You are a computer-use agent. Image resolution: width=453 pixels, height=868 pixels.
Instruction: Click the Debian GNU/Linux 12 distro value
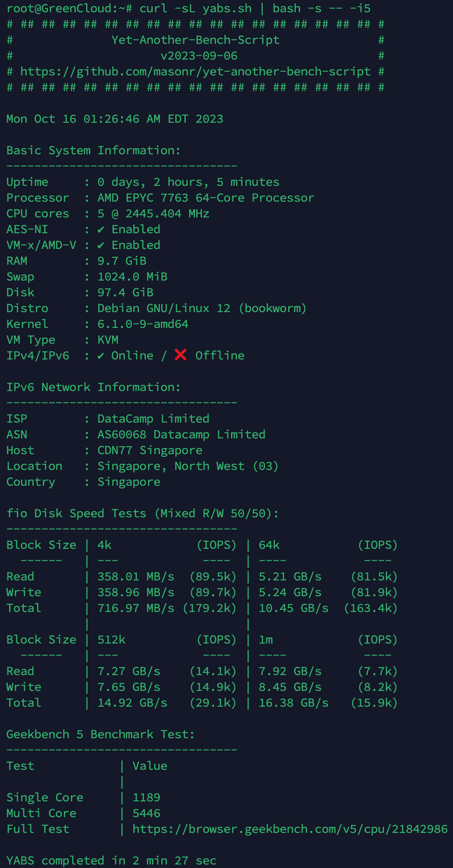[202, 308]
